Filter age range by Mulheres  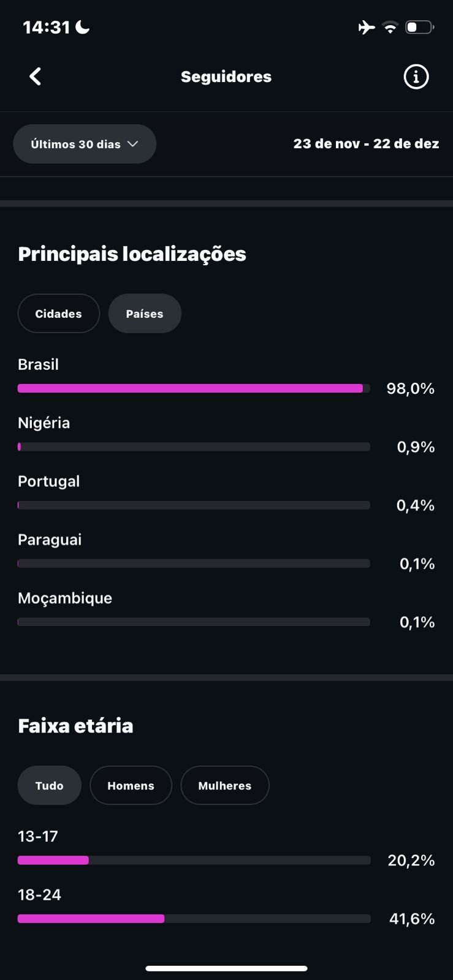tap(225, 785)
